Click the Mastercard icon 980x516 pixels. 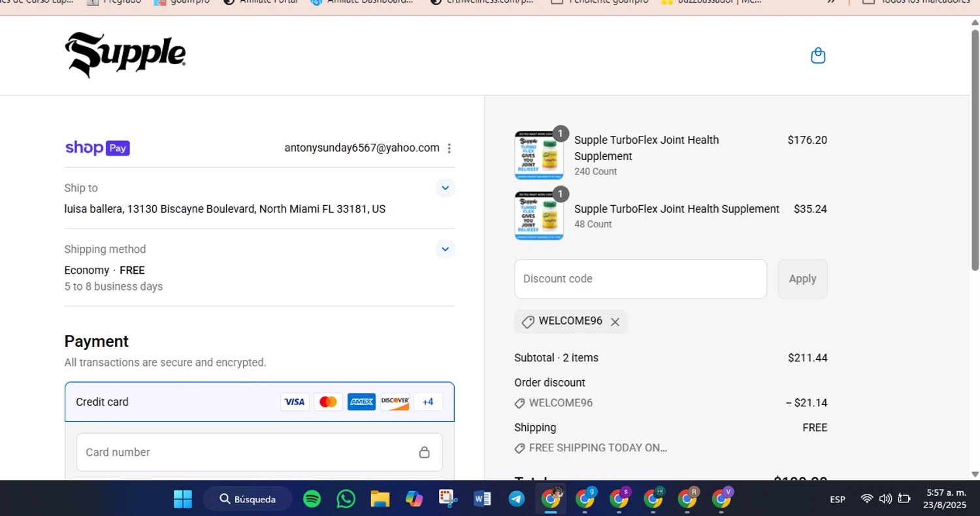coord(328,402)
